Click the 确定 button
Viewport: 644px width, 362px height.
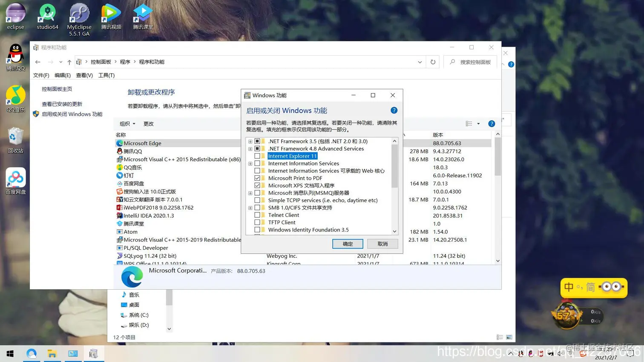point(348,244)
